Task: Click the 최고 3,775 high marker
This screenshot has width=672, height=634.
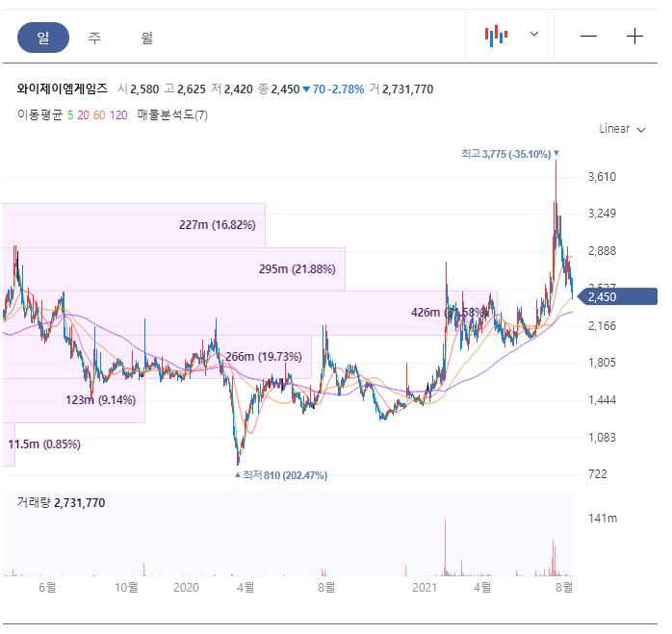Action: pos(510,154)
